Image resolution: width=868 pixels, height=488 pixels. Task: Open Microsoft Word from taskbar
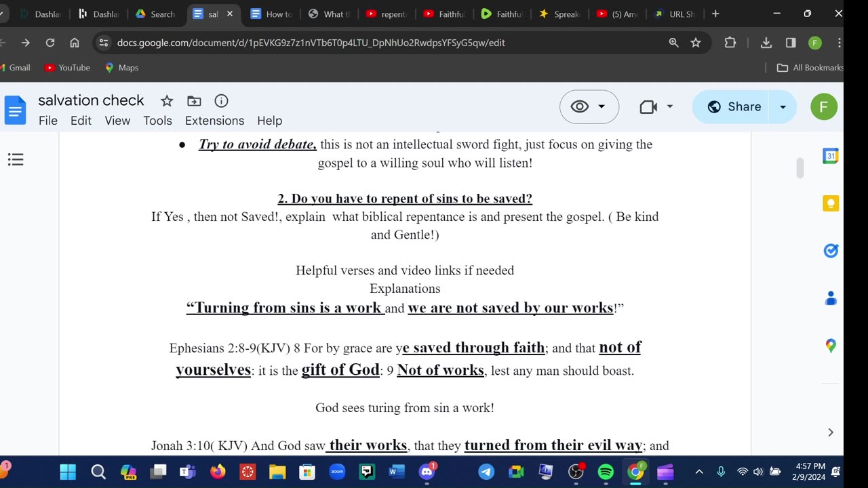click(397, 472)
